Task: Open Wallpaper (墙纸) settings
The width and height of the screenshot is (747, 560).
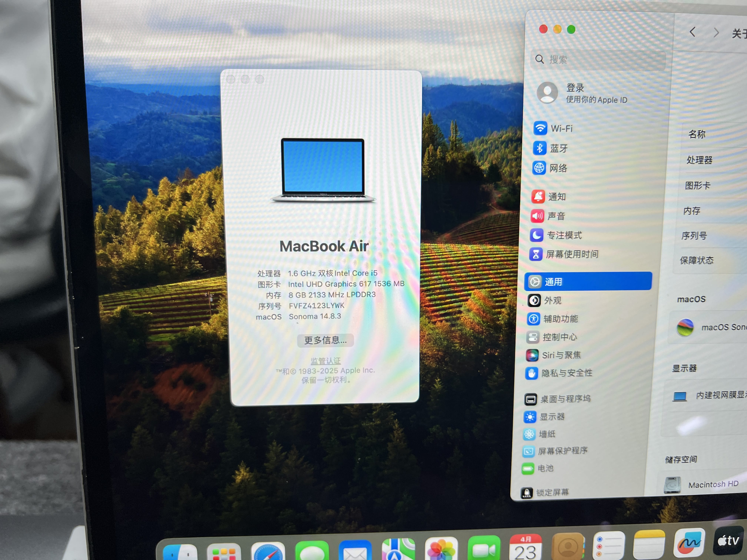Action: [539, 434]
